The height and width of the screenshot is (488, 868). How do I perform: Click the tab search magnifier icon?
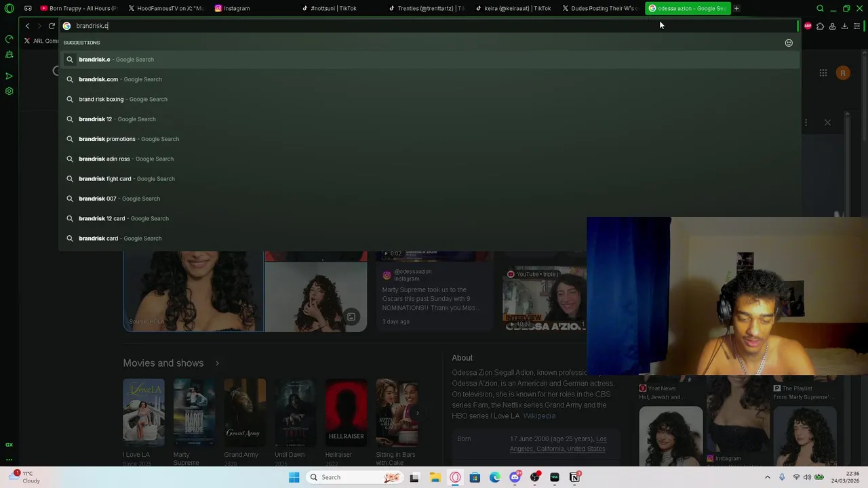820,8
